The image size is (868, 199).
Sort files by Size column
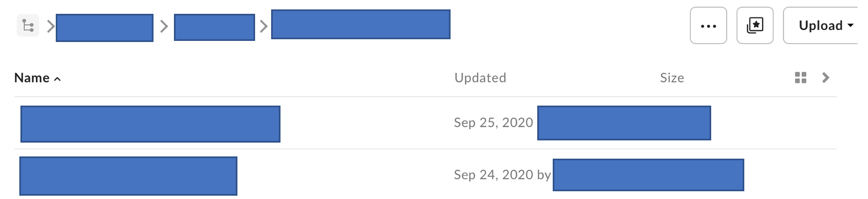(x=672, y=78)
